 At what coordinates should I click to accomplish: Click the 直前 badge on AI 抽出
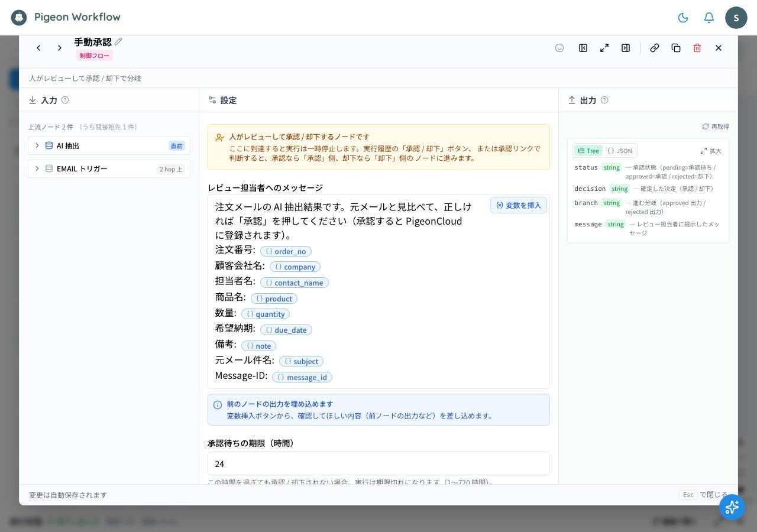[177, 146]
